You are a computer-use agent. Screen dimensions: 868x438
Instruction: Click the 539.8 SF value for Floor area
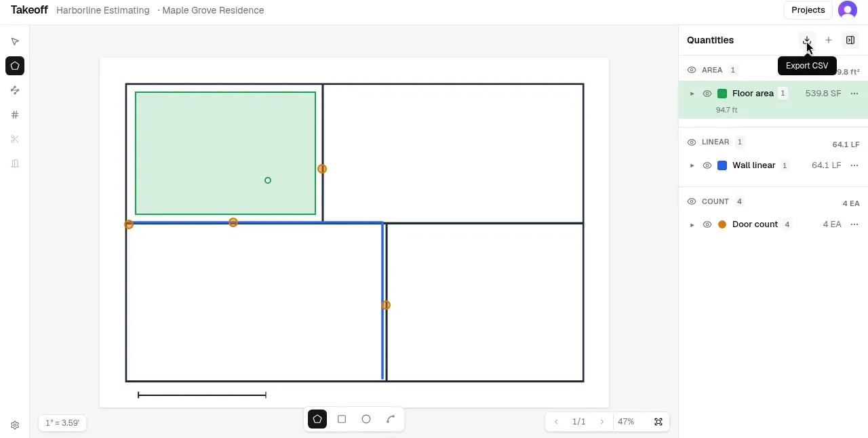coord(823,94)
